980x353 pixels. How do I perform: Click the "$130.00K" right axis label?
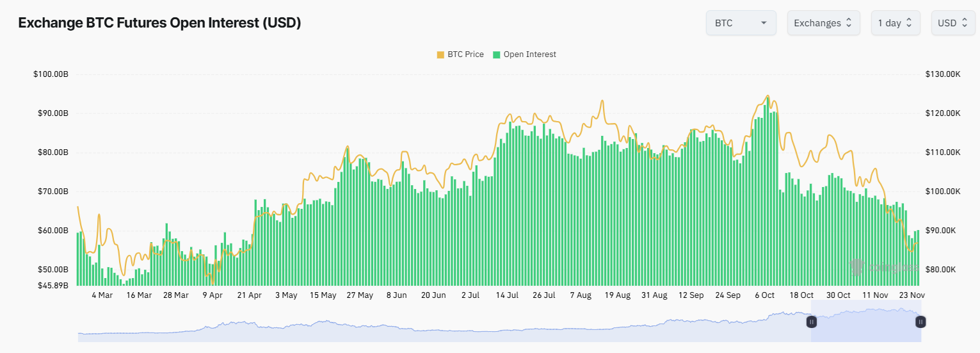point(943,74)
